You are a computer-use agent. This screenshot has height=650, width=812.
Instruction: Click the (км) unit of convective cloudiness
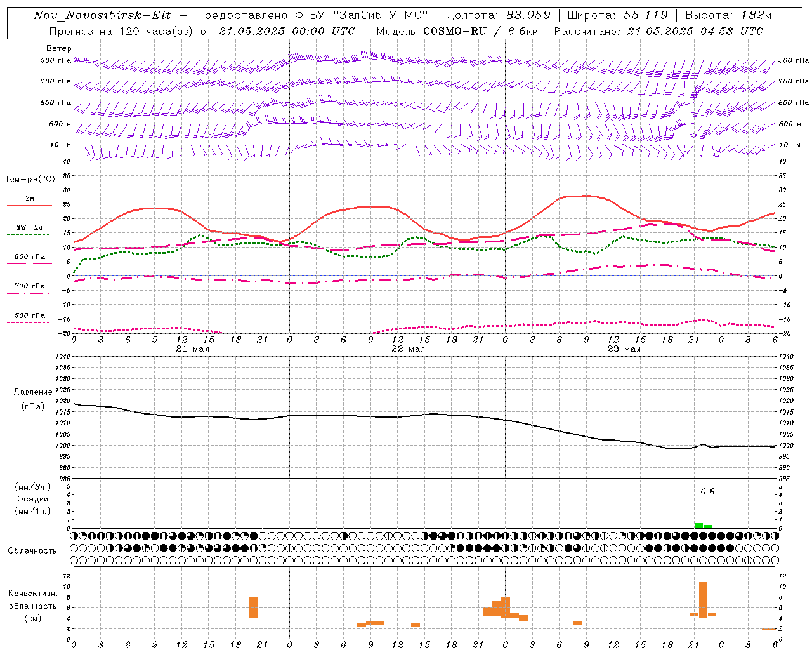(x=32, y=618)
